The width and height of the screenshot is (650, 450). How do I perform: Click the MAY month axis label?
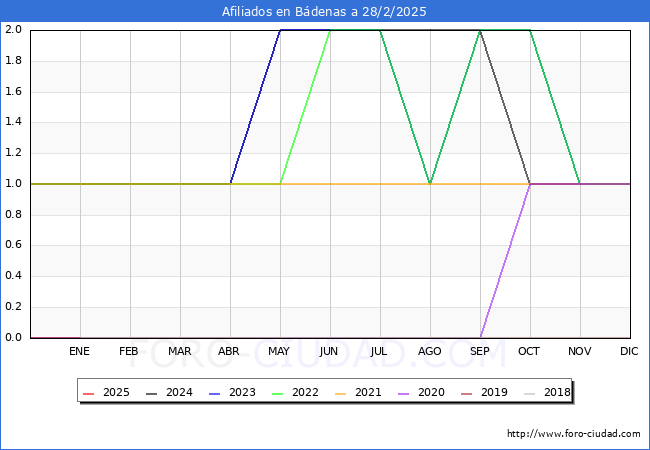point(279,351)
